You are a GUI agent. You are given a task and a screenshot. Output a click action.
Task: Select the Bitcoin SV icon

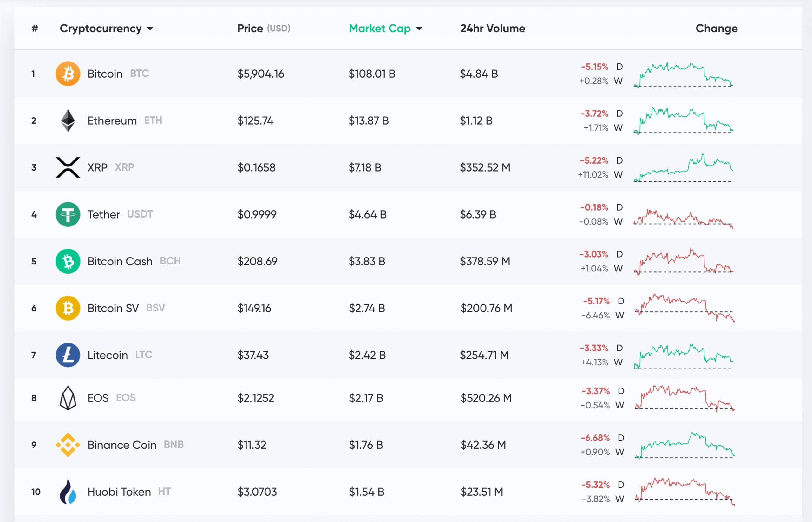click(x=68, y=308)
